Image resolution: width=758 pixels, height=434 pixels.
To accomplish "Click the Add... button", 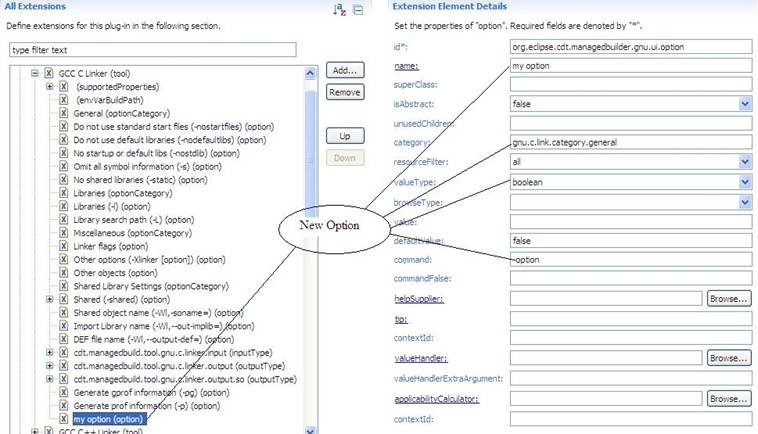I will coord(345,70).
